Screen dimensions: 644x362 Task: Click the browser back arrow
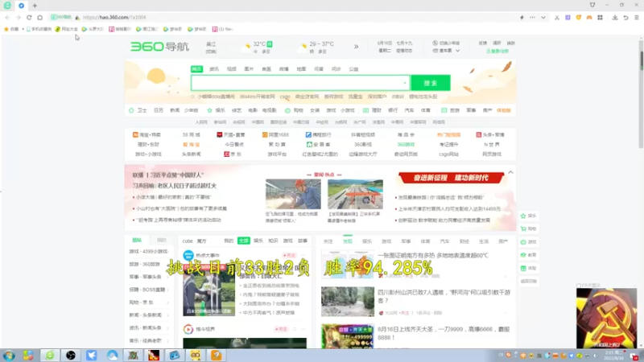pos(7,17)
